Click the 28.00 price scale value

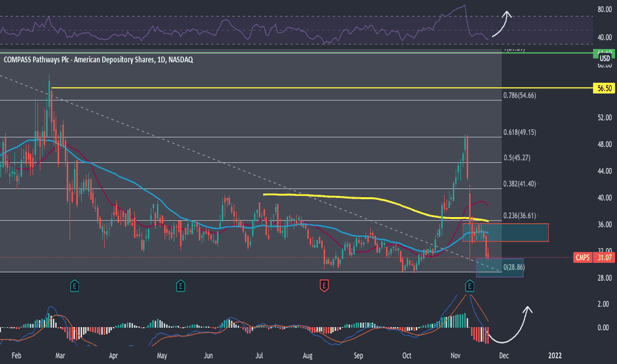[604, 278]
